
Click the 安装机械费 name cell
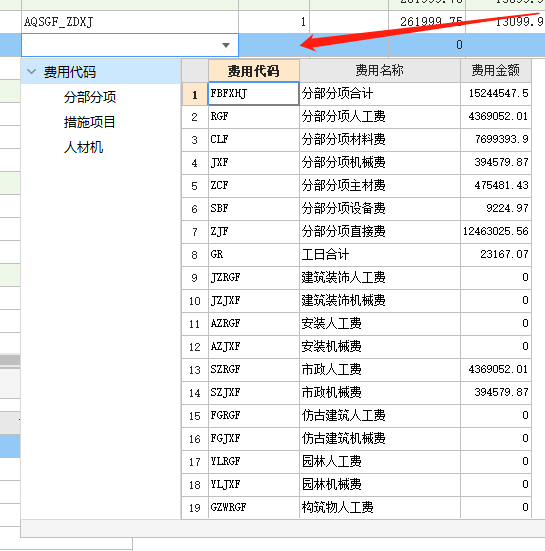pos(379,346)
